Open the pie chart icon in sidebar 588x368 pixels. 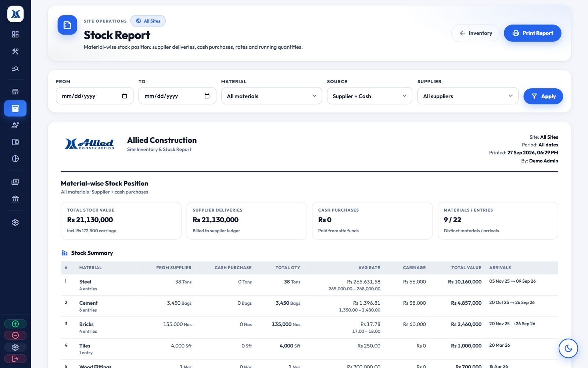[15, 159]
